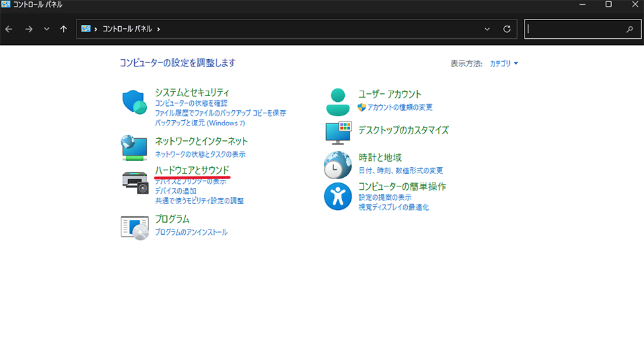Open recent locations dropdown chevron
The width and height of the screenshot is (644, 359).
(x=46, y=29)
